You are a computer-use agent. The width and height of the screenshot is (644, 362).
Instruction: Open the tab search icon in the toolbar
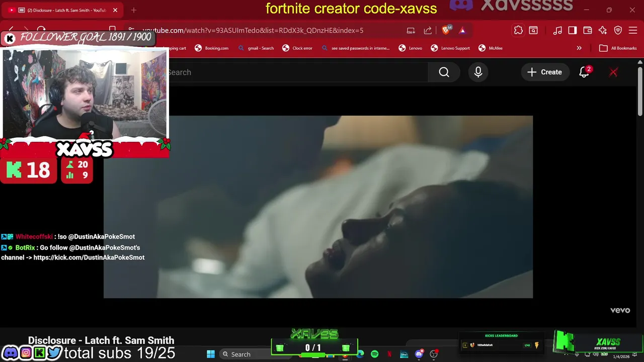coord(533,30)
